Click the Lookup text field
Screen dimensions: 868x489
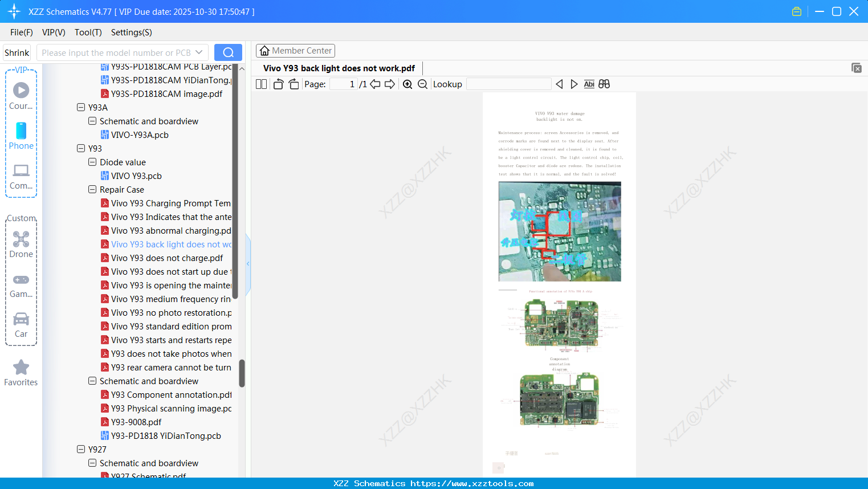coord(508,84)
